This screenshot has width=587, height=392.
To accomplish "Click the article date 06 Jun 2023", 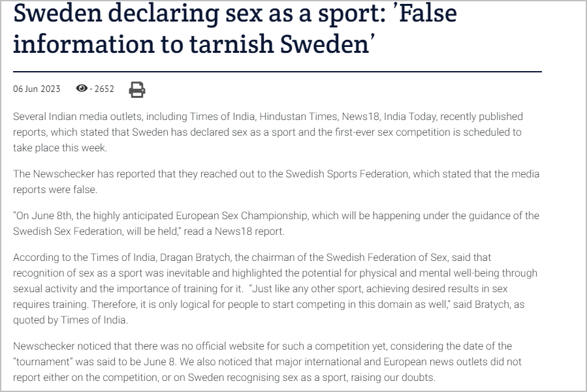I will coord(37,89).
